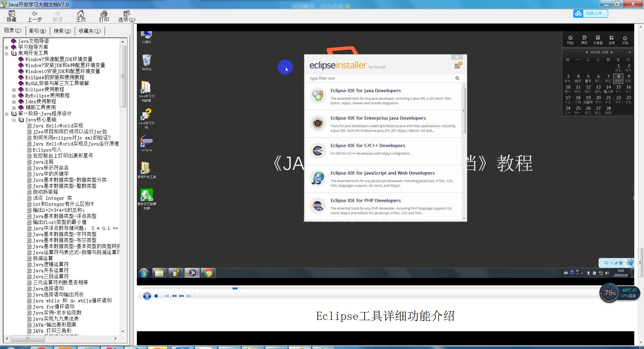Switch to the 目录(C) tab
The width and height of the screenshot is (644, 349).
tap(13, 31)
